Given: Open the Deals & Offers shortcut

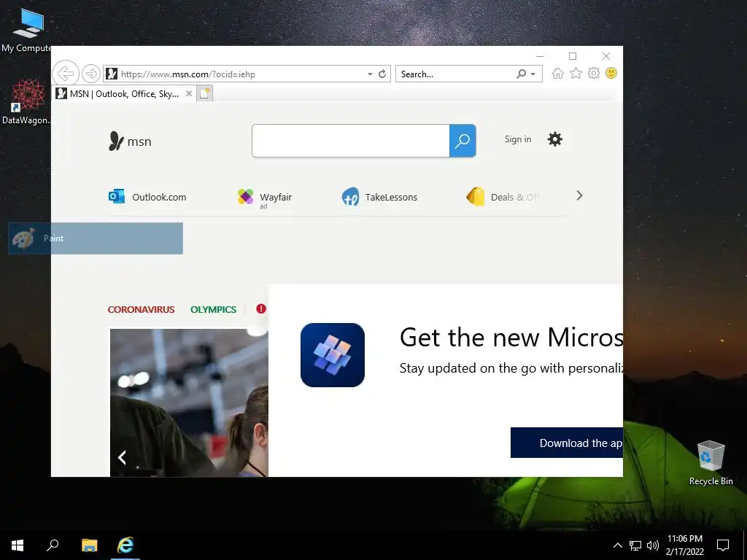Looking at the screenshot, I should [x=502, y=197].
